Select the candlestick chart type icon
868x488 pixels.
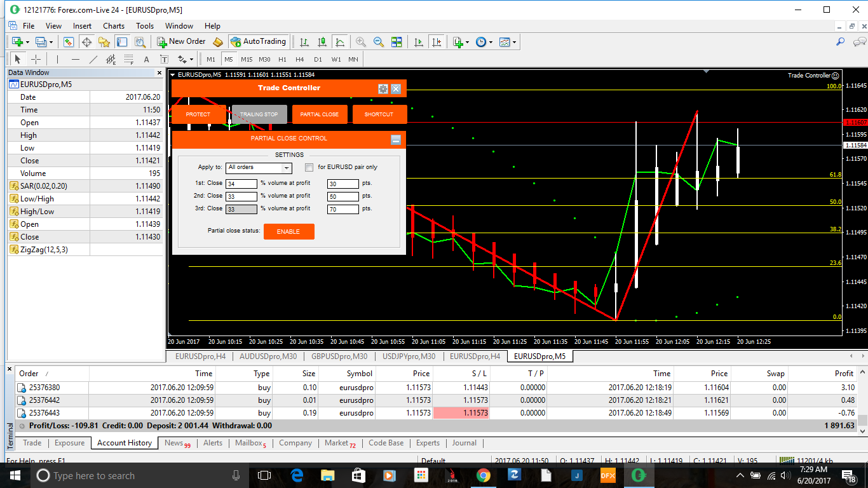322,42
